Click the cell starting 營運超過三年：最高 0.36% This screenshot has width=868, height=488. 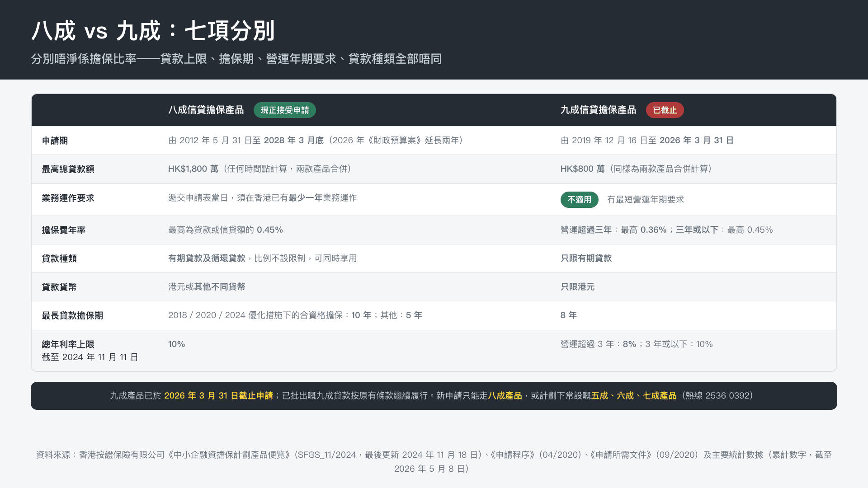667,230
